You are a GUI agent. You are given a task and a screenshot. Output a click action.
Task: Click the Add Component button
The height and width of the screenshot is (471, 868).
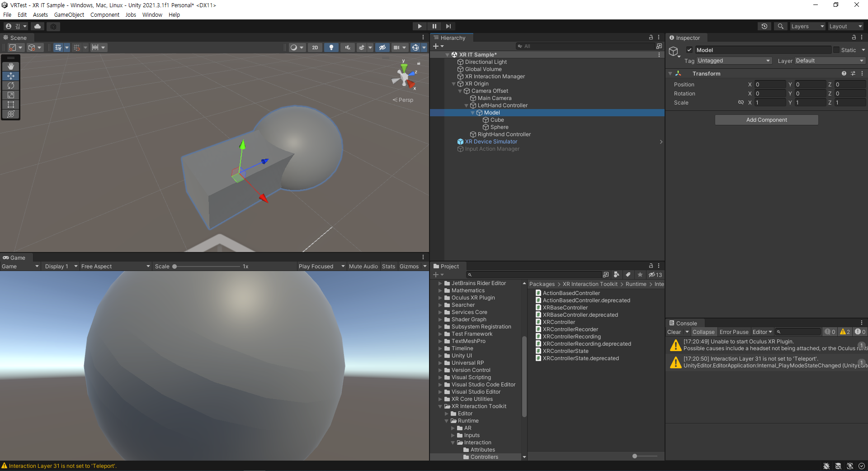[766, 120]
